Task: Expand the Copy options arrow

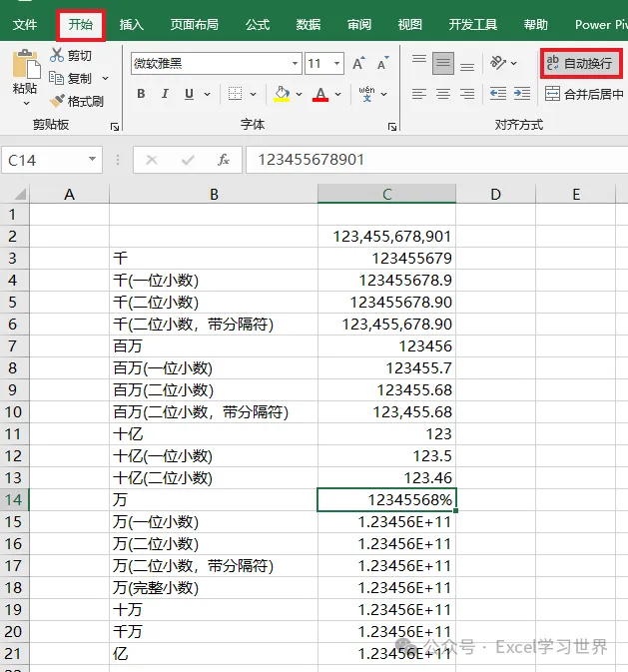Action: click(105, 79)
